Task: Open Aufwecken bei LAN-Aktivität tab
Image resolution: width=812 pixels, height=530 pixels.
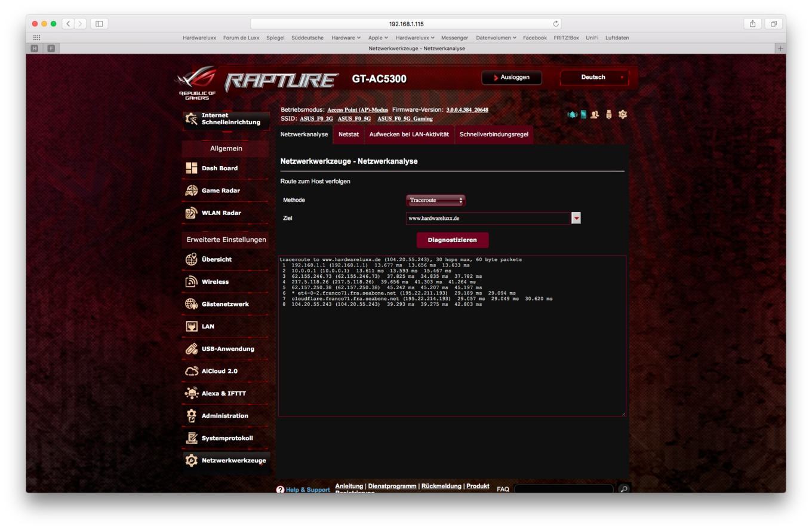Action: (x=409, y=134)
